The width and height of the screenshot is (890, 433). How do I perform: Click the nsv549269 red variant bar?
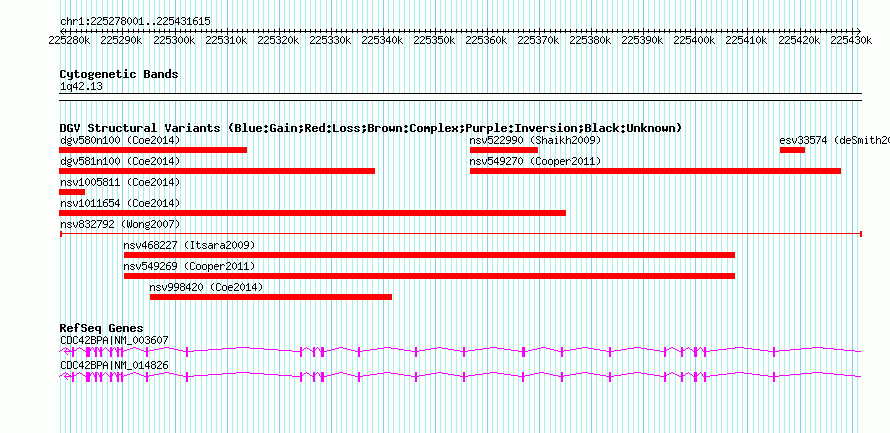pyautogui.click(x=429, y=276)
